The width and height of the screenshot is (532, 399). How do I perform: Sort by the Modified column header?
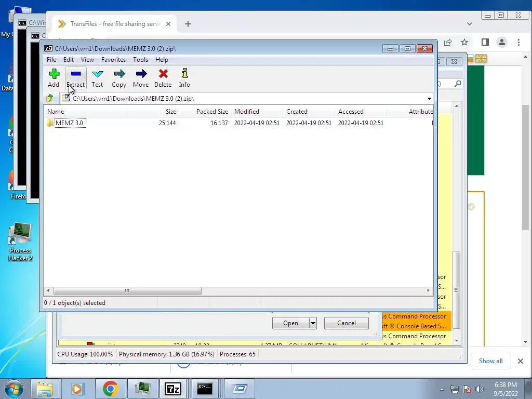click(x=257, y=112)
